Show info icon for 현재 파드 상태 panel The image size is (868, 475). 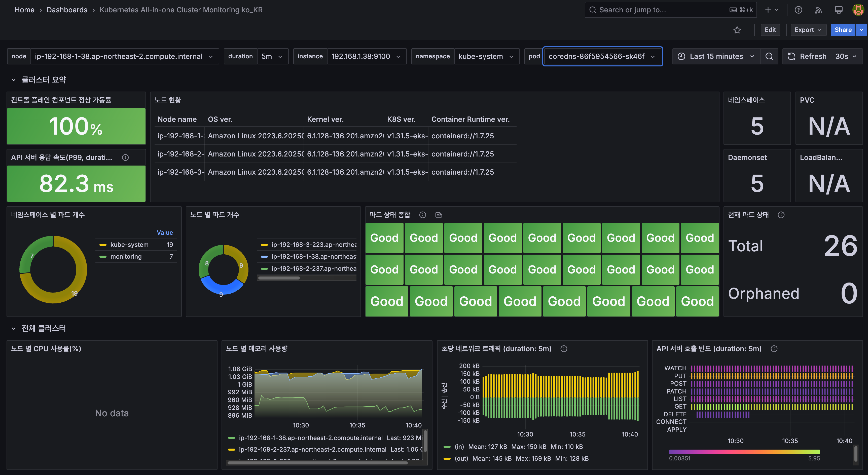tap(781, 215)
